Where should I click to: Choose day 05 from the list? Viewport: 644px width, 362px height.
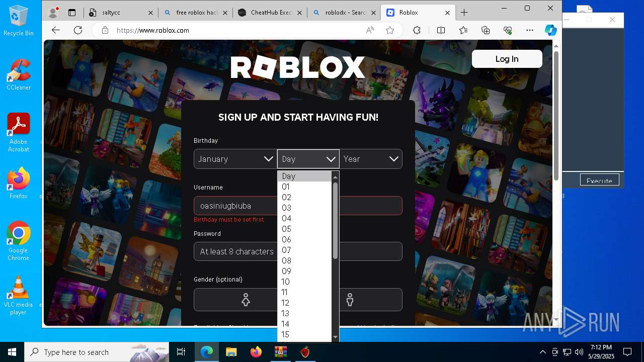pos(304,229)
